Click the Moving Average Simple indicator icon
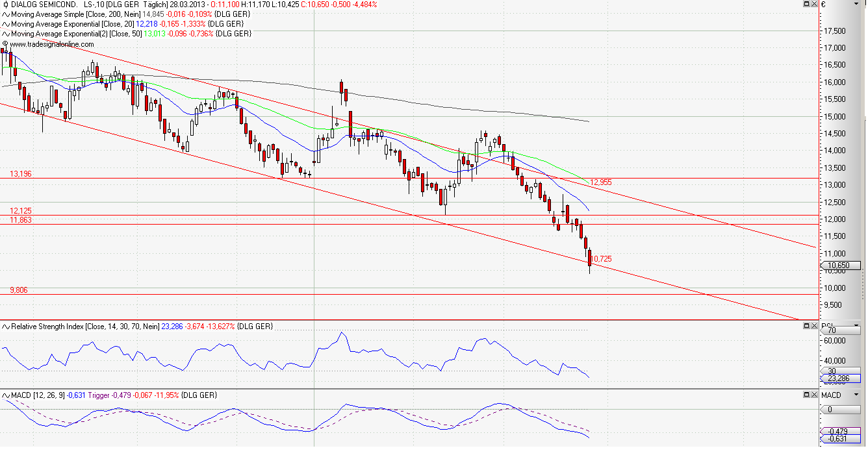This screenshot has width=868, height=457. 6,14
